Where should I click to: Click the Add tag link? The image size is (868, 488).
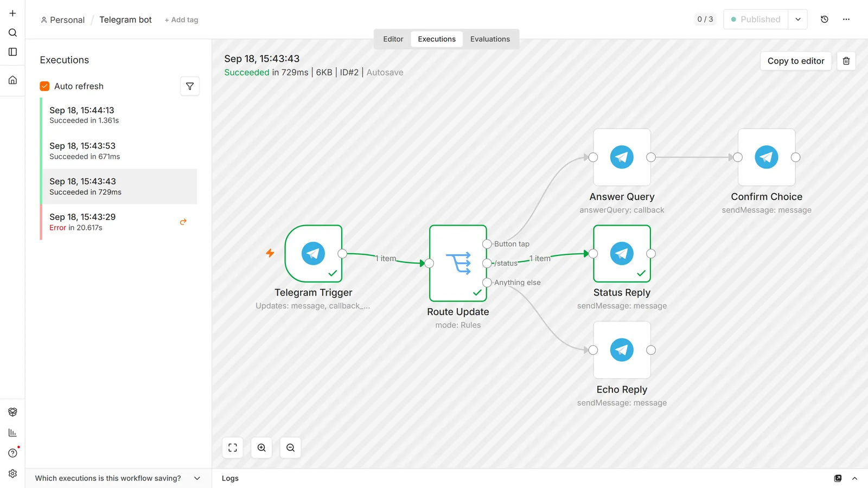[181, 20]
